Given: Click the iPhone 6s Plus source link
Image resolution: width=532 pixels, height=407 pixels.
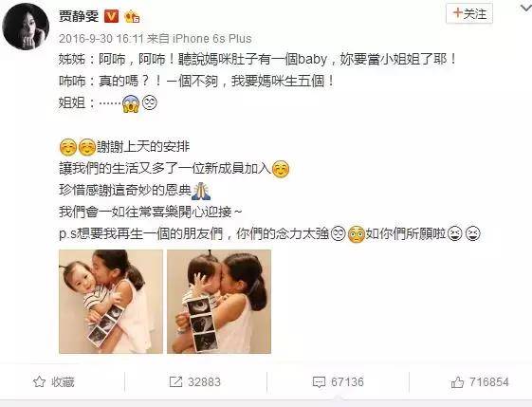Looking at the screenshot, I should pos(212,38).
